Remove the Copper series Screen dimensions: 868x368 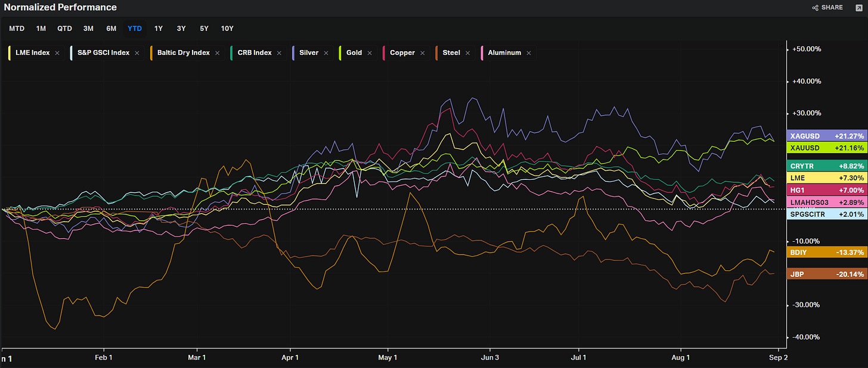[422, 53]
